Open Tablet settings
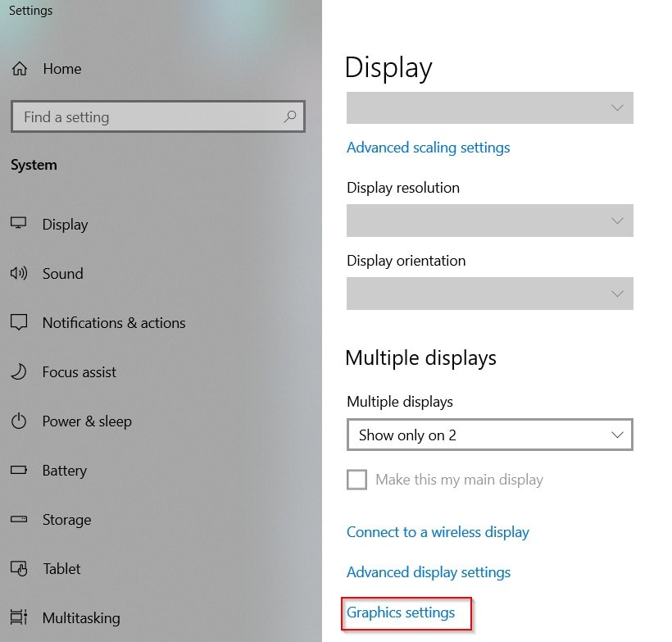The height and width of the screenshot is (642, 672). (61, 569)
